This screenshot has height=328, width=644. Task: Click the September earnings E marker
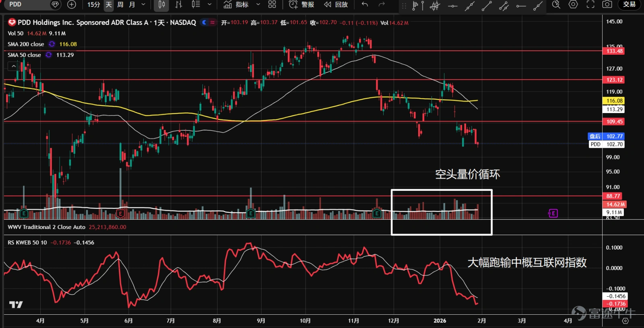tap(251, 213)
